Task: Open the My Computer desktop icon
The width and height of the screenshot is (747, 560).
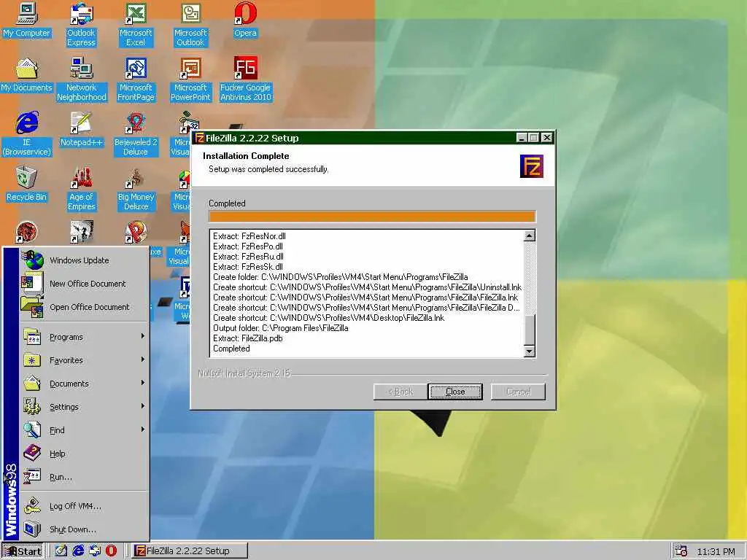Action: [27, 20]
